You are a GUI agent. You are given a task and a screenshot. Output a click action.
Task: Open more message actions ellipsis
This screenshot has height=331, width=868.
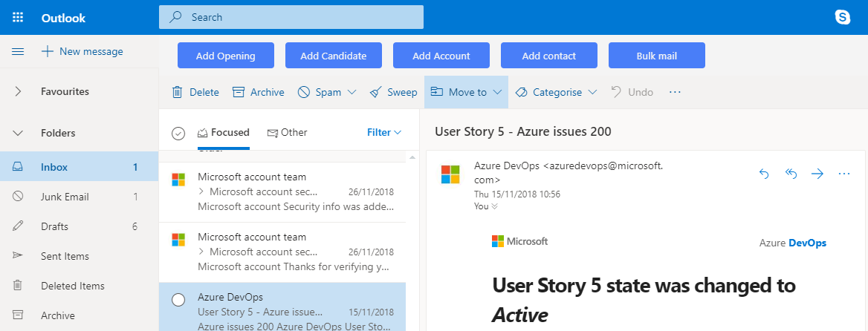(843, 174)
